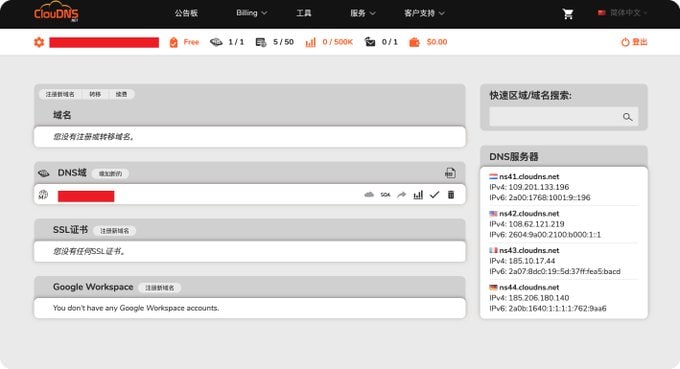Open the 公告板 menu item
Image resolution: width=680 pixels, height=369 pixels.
click(186, 13)
